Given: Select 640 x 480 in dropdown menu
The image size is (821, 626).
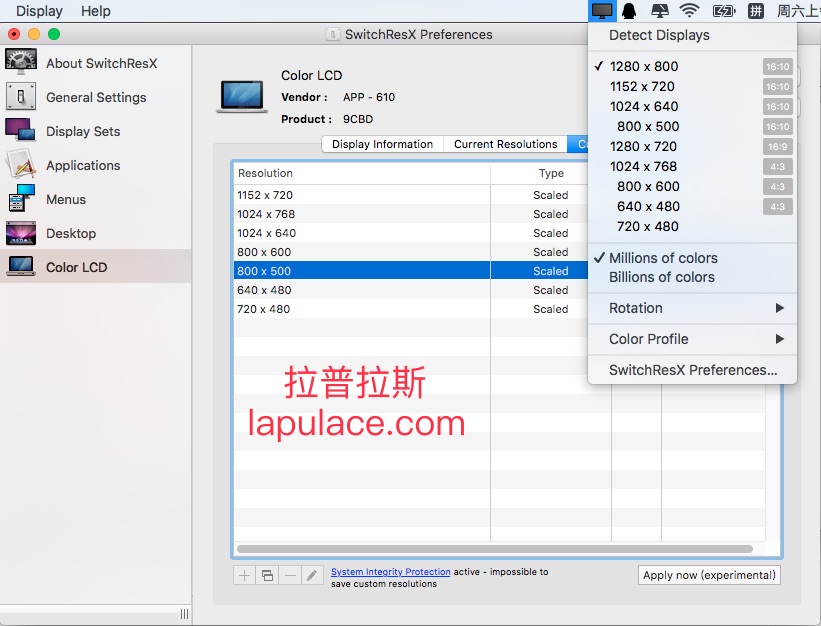Looking at the screenshot, I should tap(692, 206).
